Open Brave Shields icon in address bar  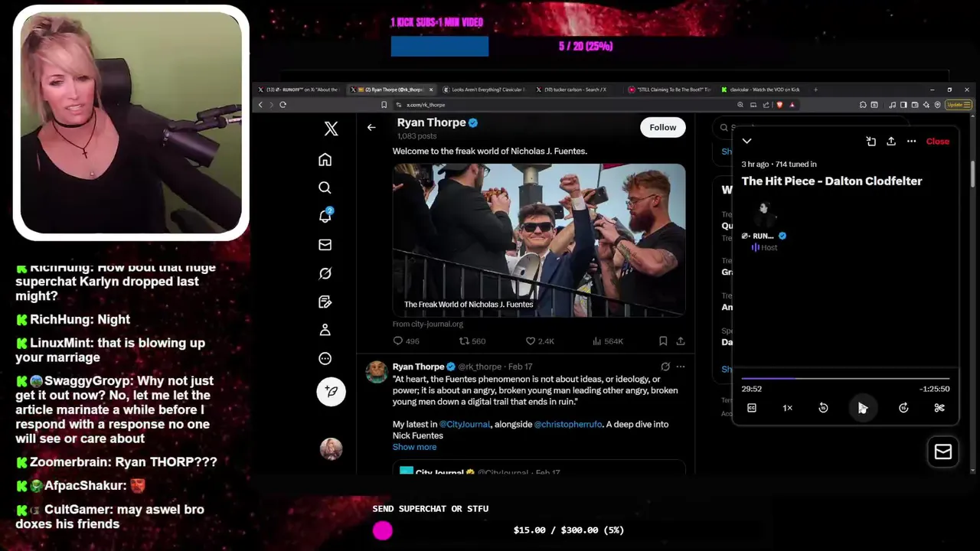pyautogui.click(x=779, y=105)
